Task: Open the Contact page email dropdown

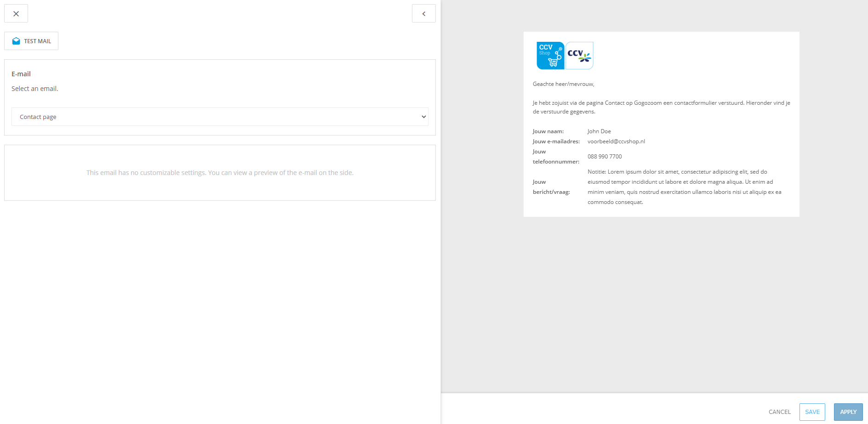Action: point(220,117)
